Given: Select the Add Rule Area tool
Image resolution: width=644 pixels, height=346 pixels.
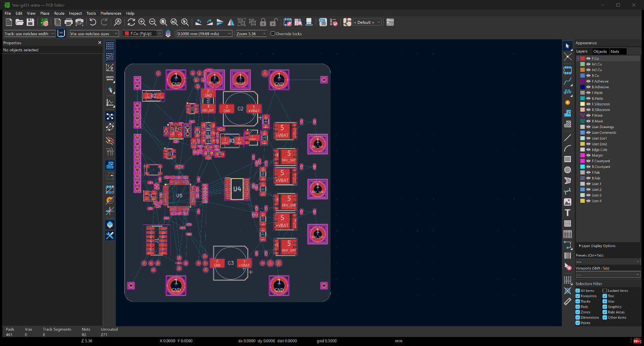Looking at the screenshot, I should coord(568,124).
